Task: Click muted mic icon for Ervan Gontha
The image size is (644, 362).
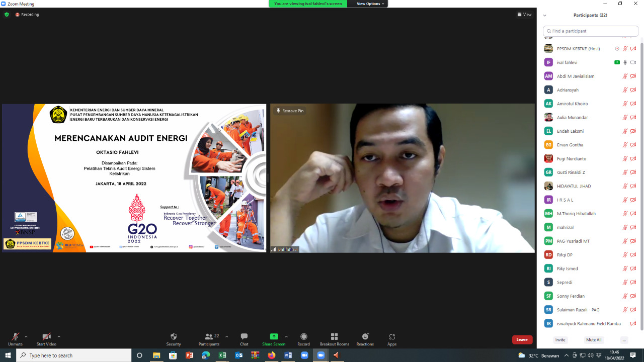Action: pos(625,145)
